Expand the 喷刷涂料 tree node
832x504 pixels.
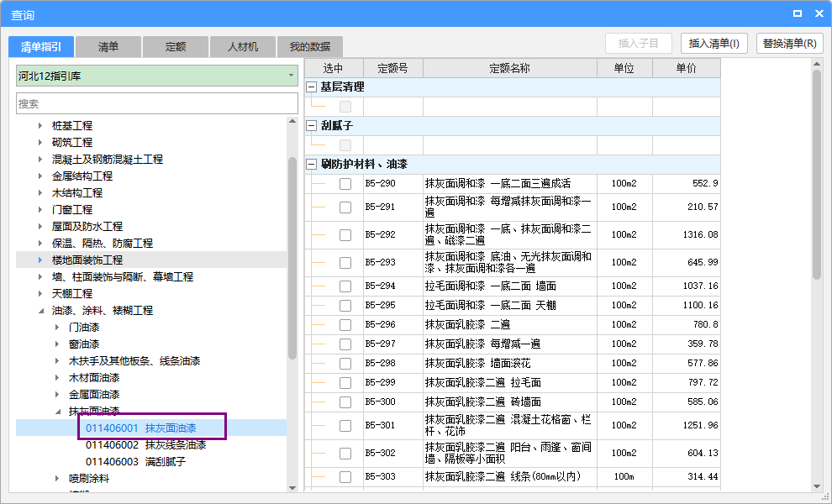[x=57, y=479]
